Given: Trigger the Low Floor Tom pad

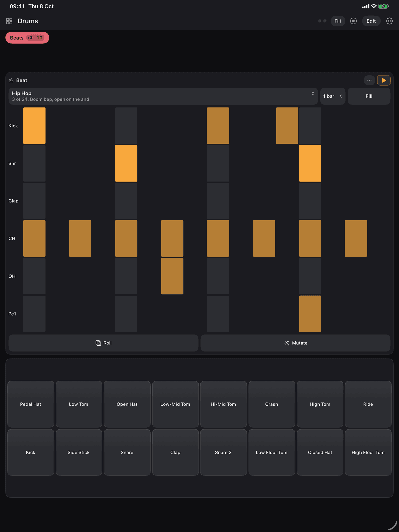Looking at the screenshot, I should click(272, 452).
